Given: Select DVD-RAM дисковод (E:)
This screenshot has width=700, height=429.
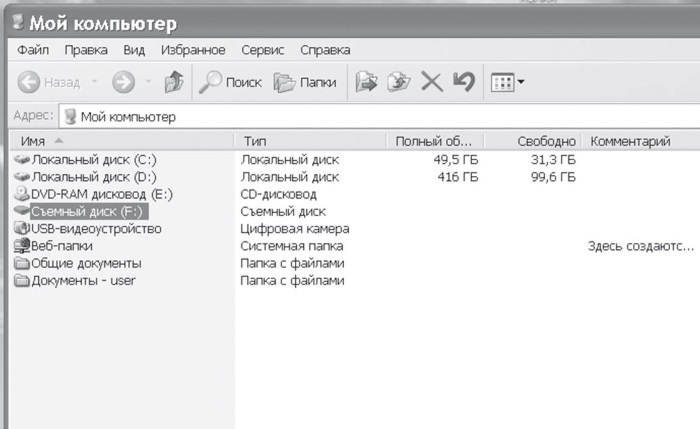Looking at the screenshot, I should pyautogui.click(x=102, y=194).
